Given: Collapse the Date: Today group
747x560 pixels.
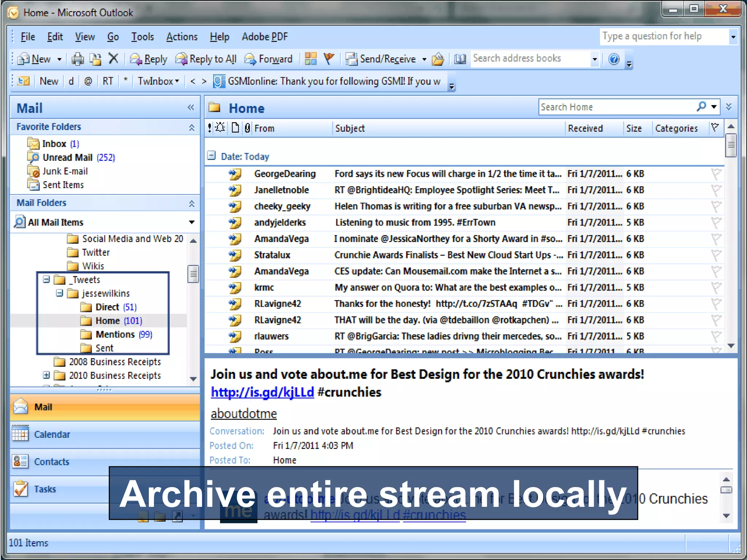Looking at the screenshot, I should pos(211,156).
